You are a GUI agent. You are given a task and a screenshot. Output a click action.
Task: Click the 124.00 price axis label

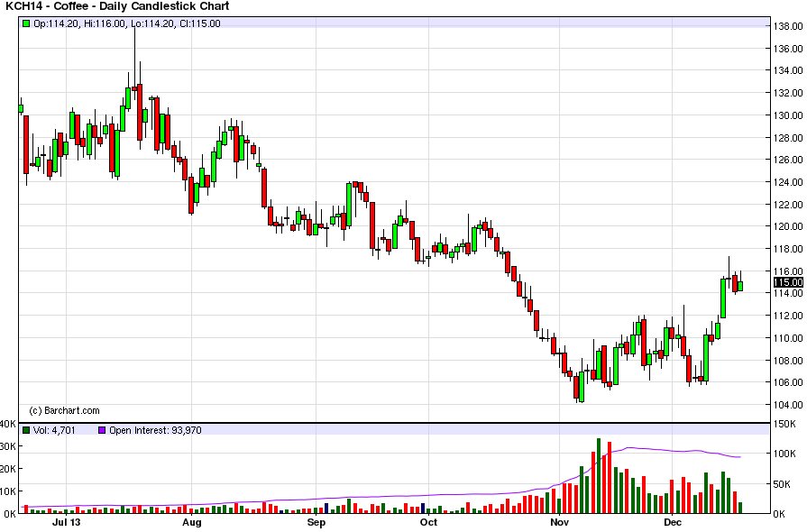(x=788, y=182)
